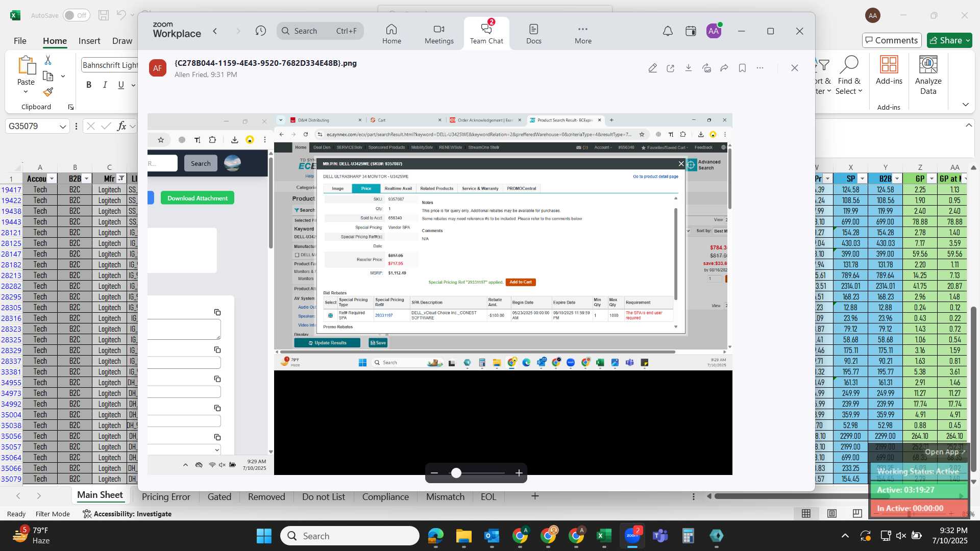Open Mfr column filter dropdown
This screenshot has width=980, height=551.
pyautogui.click(x=121, y=179)
